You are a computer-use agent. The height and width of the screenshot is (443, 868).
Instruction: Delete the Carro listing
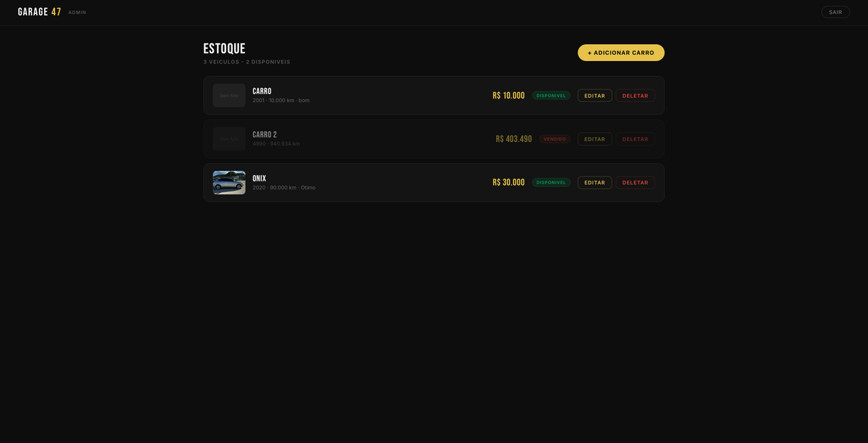635,96
